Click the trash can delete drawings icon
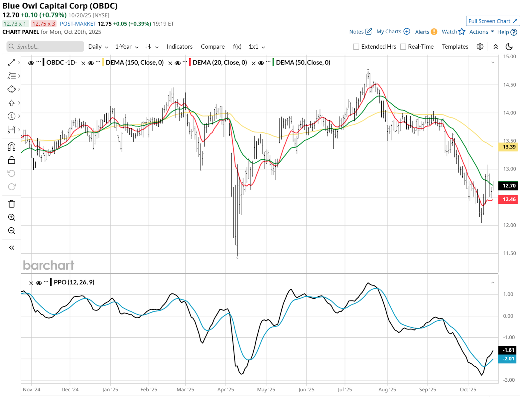 12,204
